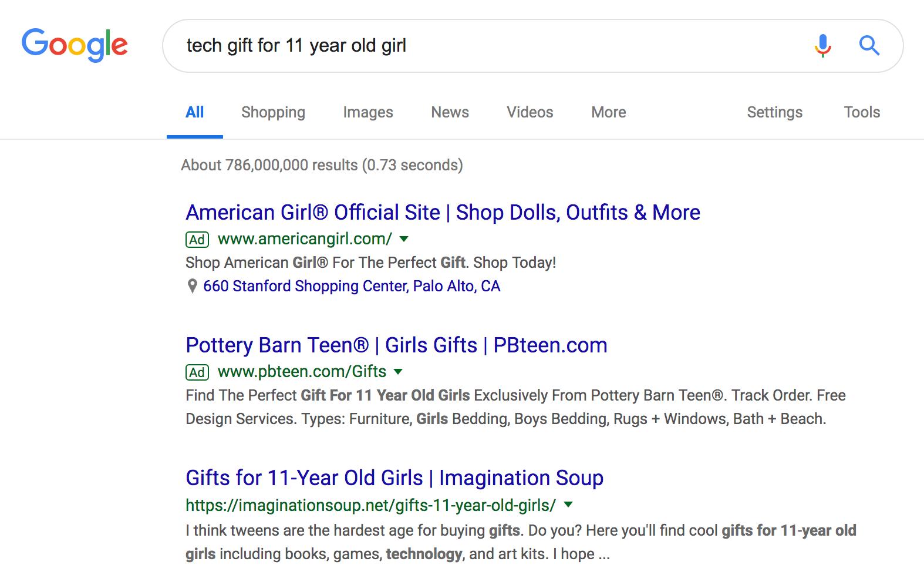The height and width of the screenshot is (585, 924).
Task: Click the 'I think tweens are the hardest age' snippet line
Action: pos(521,530)
